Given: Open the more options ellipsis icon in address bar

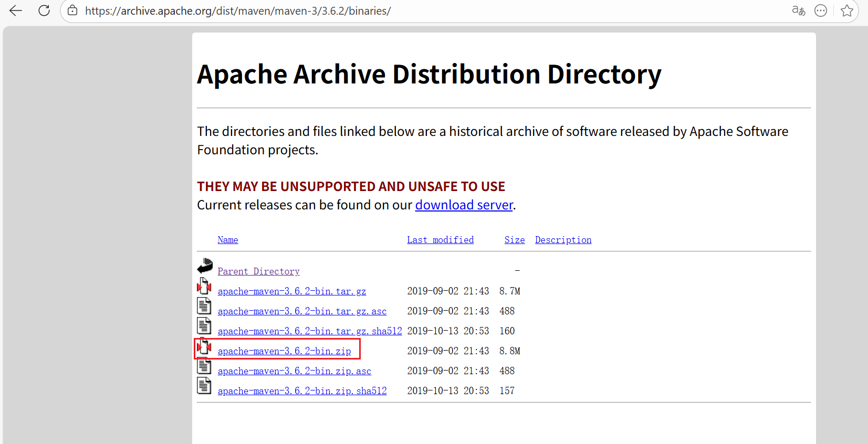Looking at the screenshot, I should [x=821, y=10].
